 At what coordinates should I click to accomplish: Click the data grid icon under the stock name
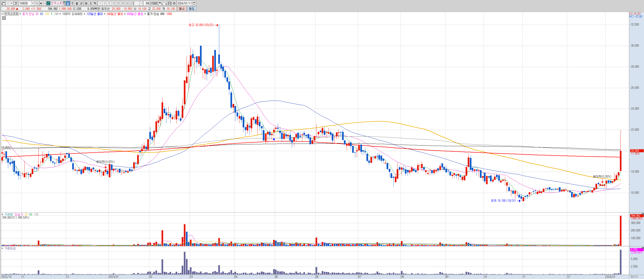point(4,18)
